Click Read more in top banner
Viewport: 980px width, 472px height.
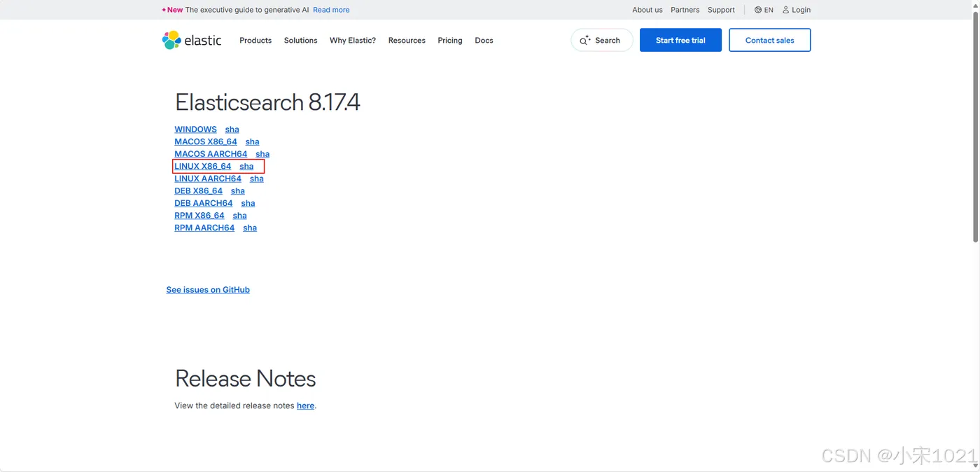pos(331,10)
